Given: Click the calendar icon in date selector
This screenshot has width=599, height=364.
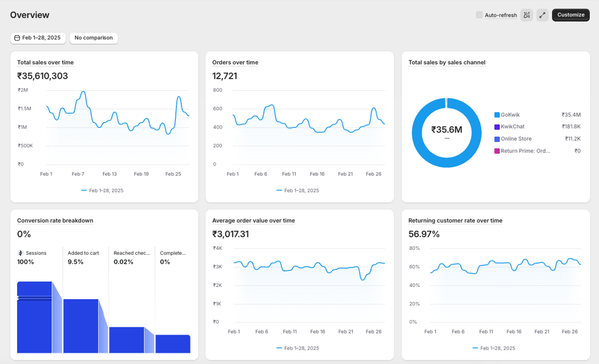Looking at the screenshot, I should pos(17,38).
